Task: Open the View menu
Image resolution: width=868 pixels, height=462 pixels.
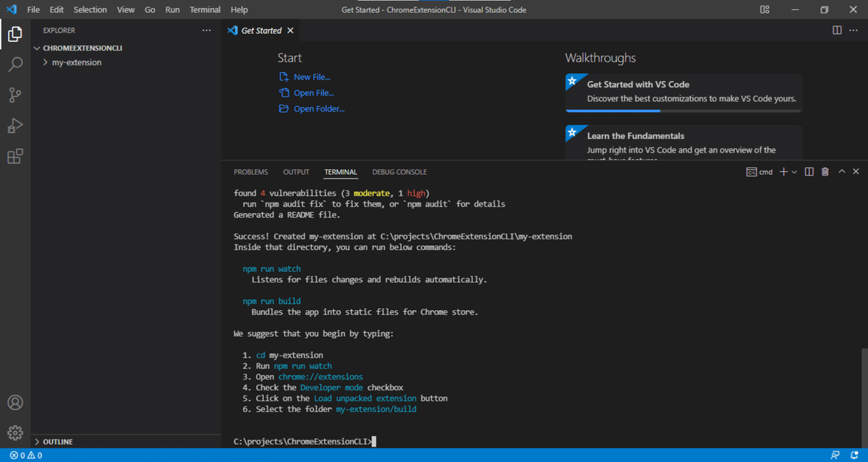Action: 126,9
